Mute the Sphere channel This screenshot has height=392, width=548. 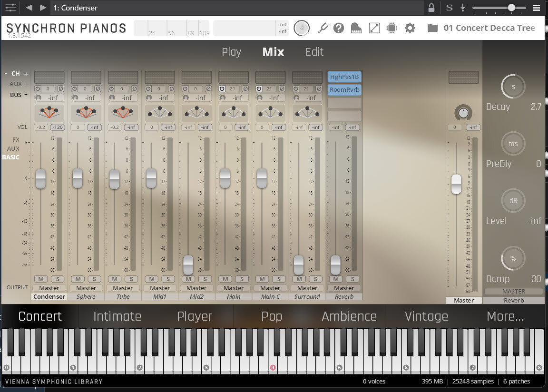click(x=78, y=279)
